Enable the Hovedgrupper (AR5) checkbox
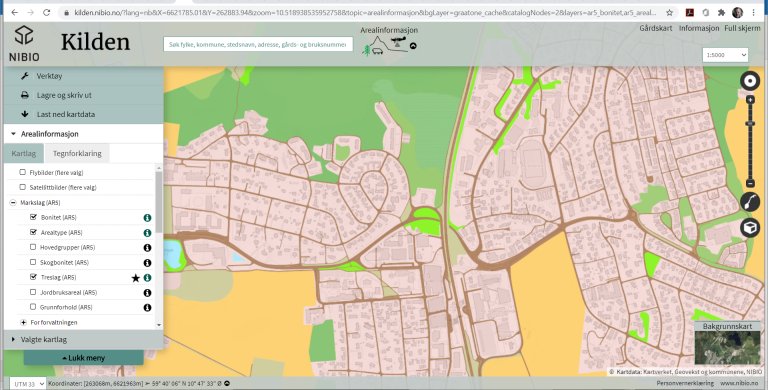 point(33,247)
